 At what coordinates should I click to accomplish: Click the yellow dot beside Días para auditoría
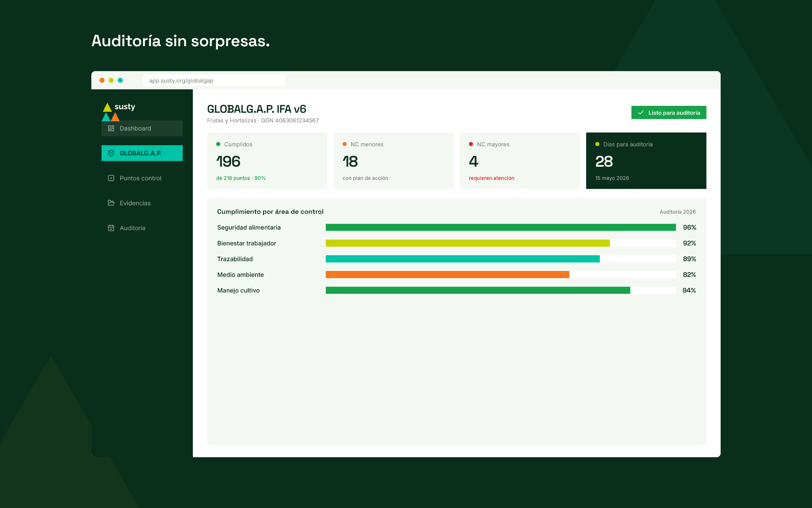597,144
